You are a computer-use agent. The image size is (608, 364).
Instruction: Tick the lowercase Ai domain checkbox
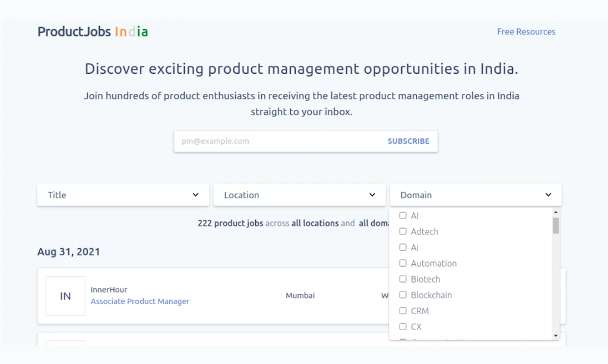coord(403,248)
